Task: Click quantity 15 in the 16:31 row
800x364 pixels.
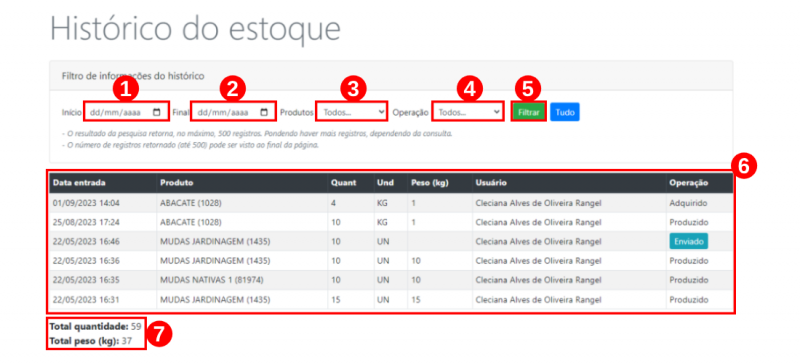Action: tap(336, 300)
